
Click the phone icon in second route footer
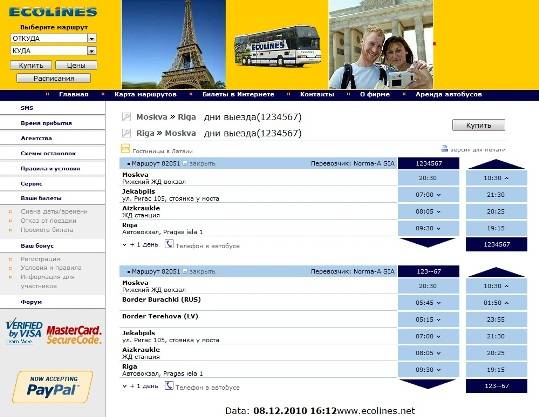click(x=169, y=385)
